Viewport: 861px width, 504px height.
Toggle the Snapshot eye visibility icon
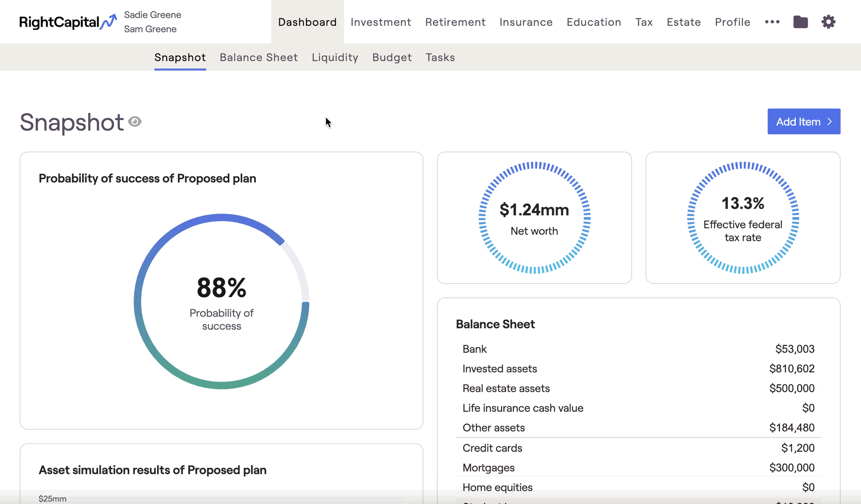pyautogui.click(x=135, y=122)
